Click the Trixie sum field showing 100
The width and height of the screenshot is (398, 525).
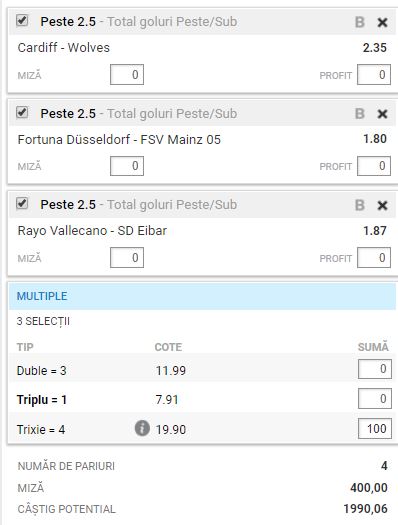(375, 428)
